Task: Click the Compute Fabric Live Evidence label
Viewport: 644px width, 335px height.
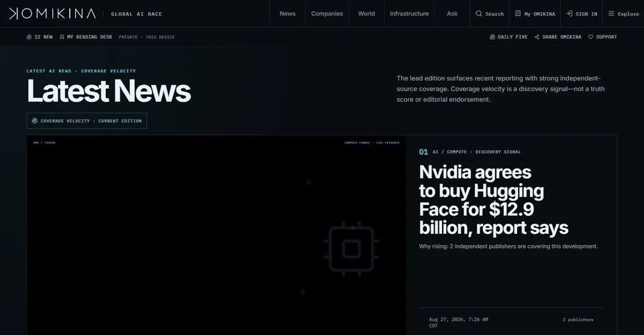Action: (372, 143)
